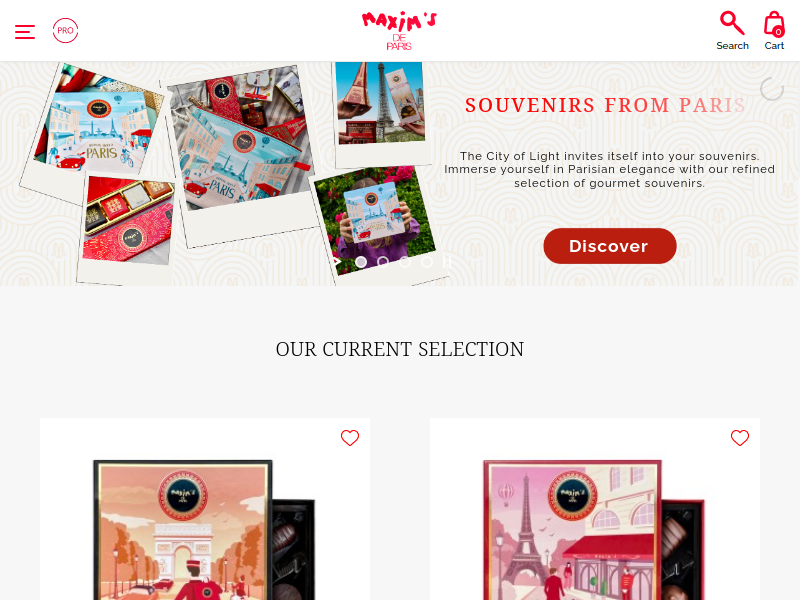Click the Cart label text

click(774, 46)
